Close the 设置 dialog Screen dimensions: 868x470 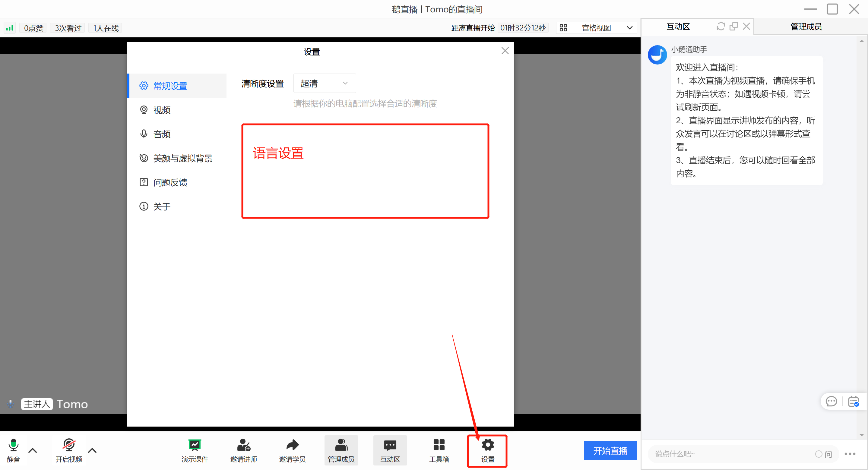click(505, 51)
